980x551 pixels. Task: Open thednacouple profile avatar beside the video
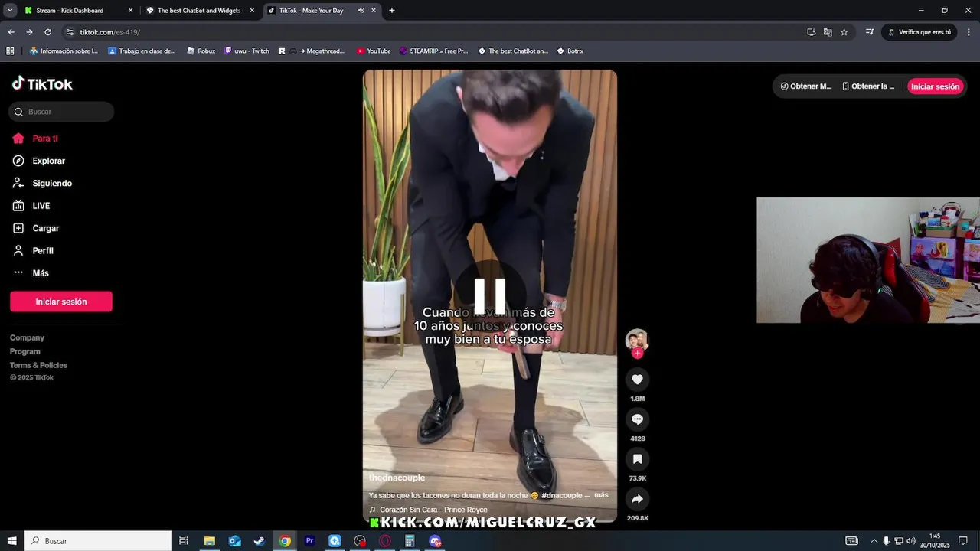[x=637, y=341]
